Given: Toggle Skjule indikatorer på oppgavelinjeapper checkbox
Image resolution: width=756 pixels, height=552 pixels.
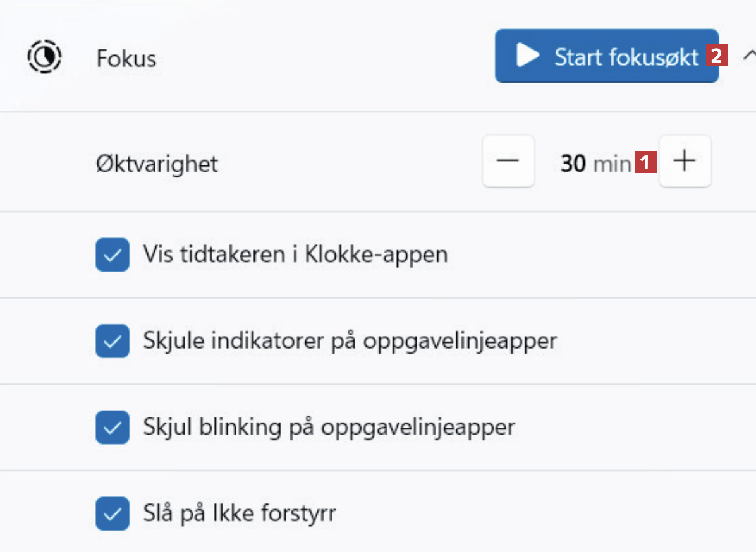Looking at the screenshot, I should coord(113,341).
